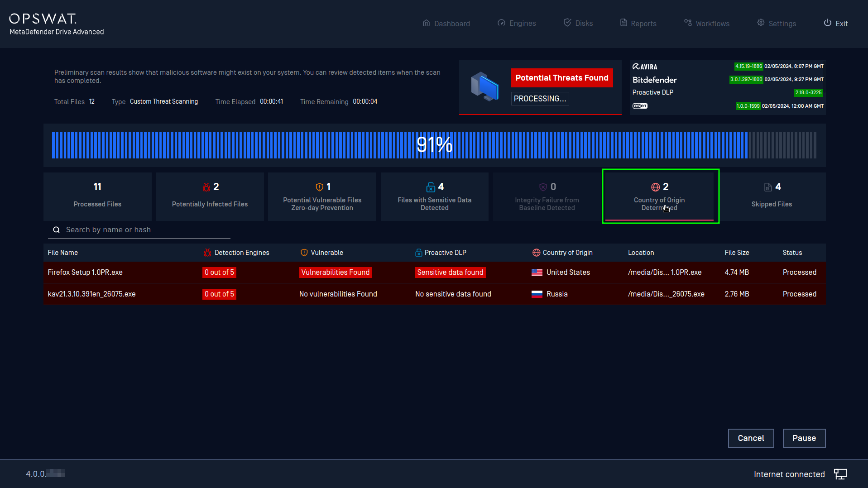
Task: Open the Disks menu
Action: pyautogui.click(x=578, y=23)
